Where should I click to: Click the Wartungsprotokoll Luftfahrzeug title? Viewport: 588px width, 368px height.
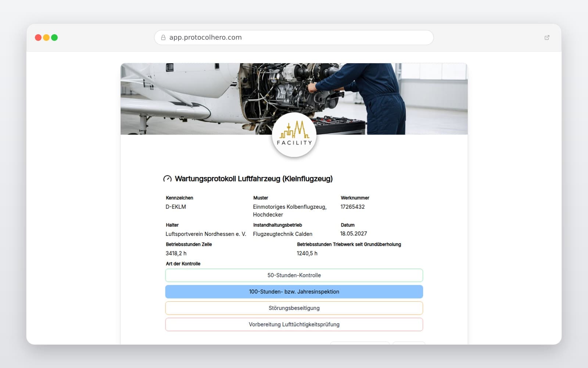click(x=254, y=179)
